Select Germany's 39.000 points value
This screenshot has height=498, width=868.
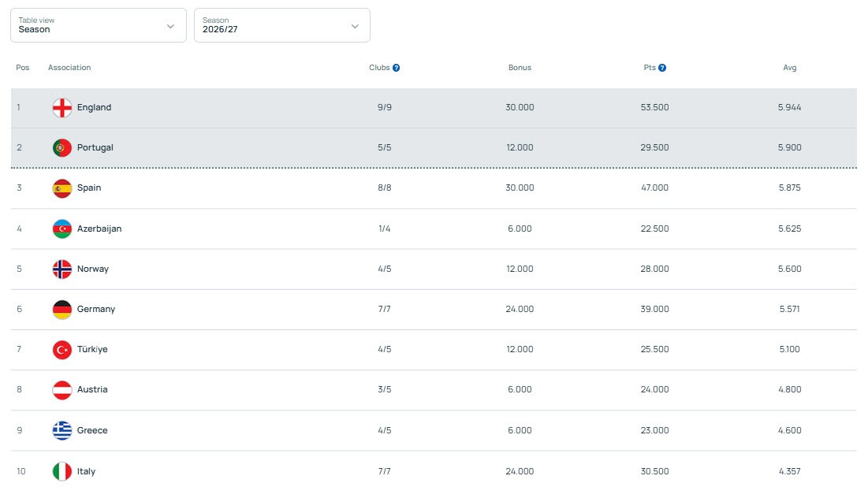[x=655, y=309]
